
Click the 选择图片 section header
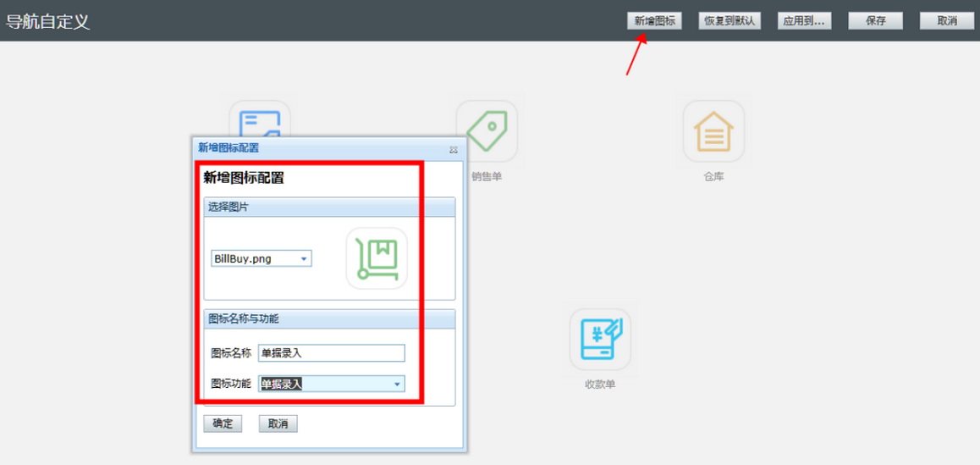(x=330, y=207)
